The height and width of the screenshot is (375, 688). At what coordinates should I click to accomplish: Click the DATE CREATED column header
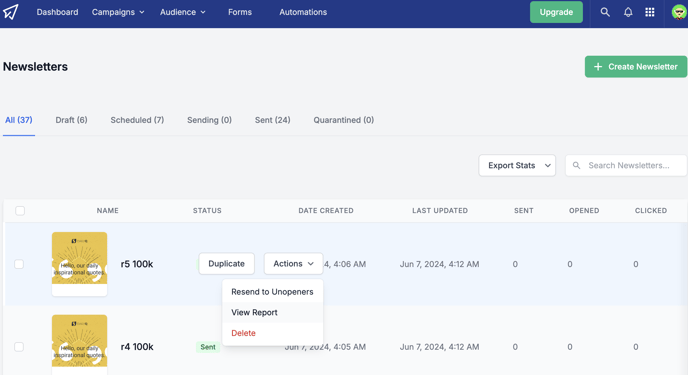pyautogui.click(x=326, y=211)
